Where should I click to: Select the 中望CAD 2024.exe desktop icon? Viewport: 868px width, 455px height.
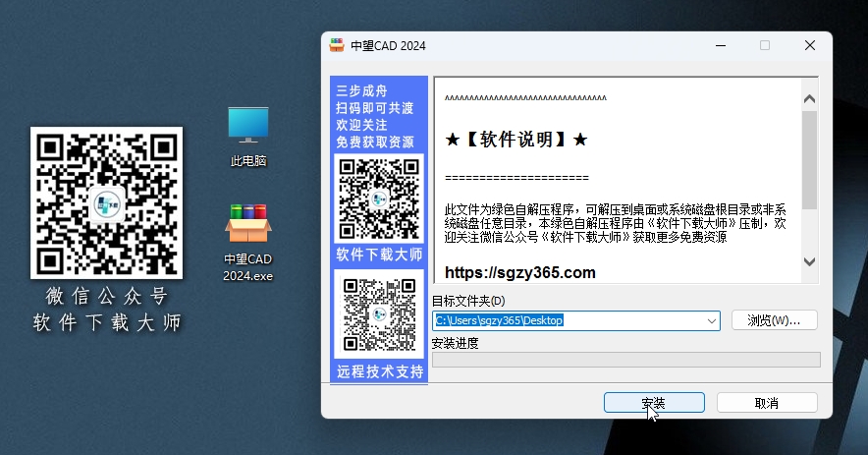(248, 243)
